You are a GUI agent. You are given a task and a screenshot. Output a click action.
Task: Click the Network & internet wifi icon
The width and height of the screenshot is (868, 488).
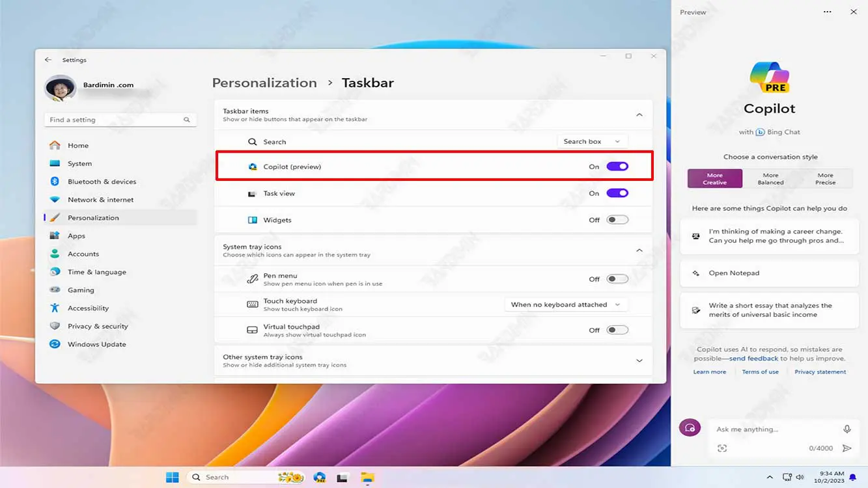55,200
